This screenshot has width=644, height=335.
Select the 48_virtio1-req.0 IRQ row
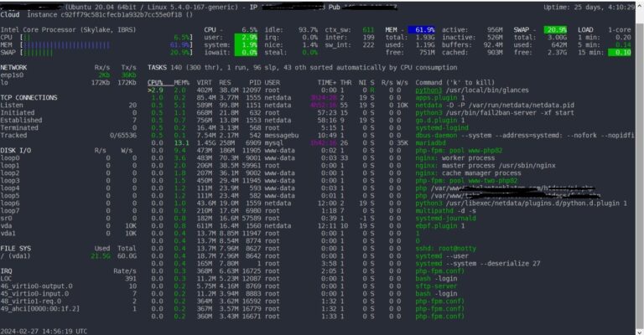(x=68, y=301)
